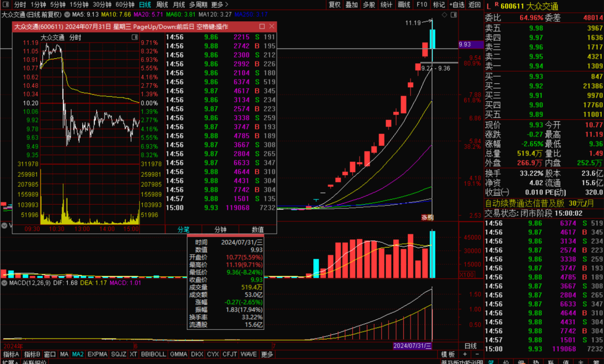The width and height of the screenshot is (604, 364).
Task: Click the 窗口 window button
Action: pos(50,354)
